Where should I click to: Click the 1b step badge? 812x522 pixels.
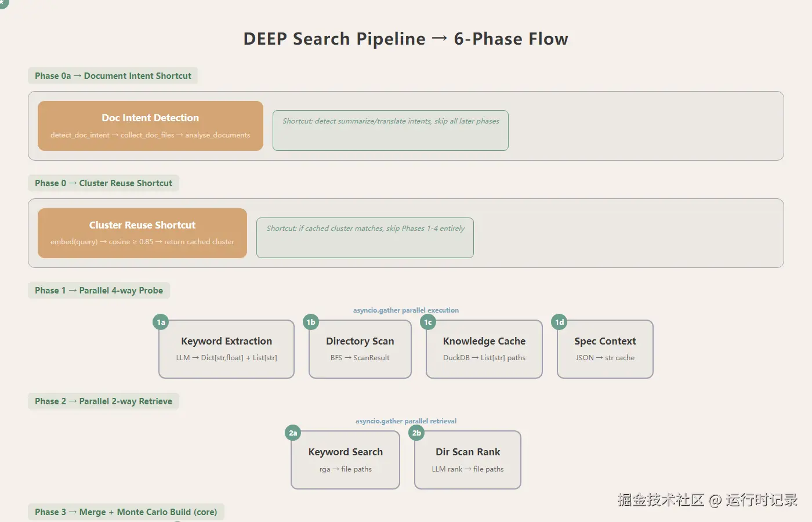[x=311, y=322]
